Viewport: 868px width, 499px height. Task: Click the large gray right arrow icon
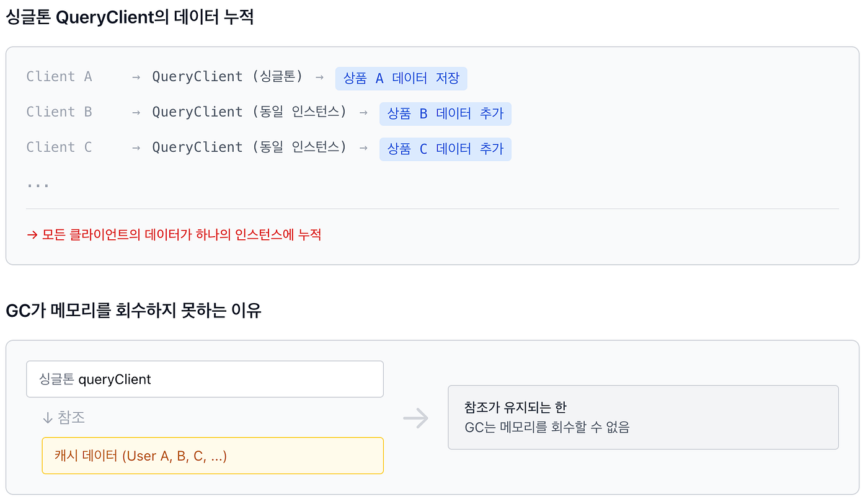[415, 418]
